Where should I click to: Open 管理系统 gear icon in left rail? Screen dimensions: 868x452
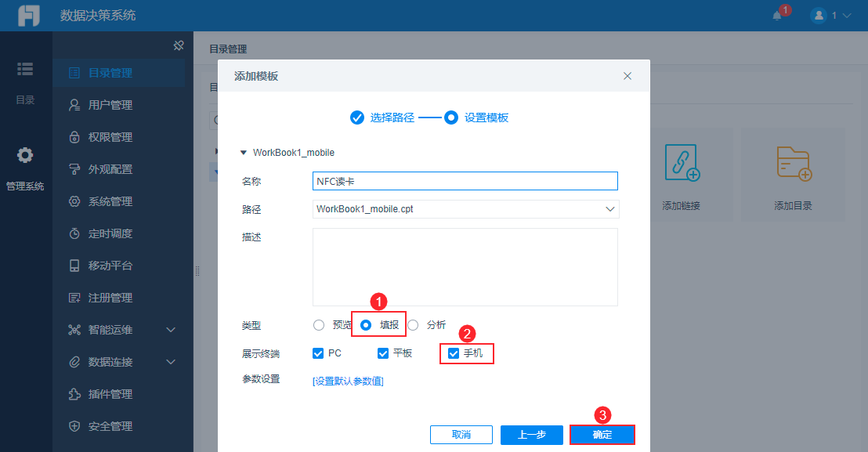25,155
